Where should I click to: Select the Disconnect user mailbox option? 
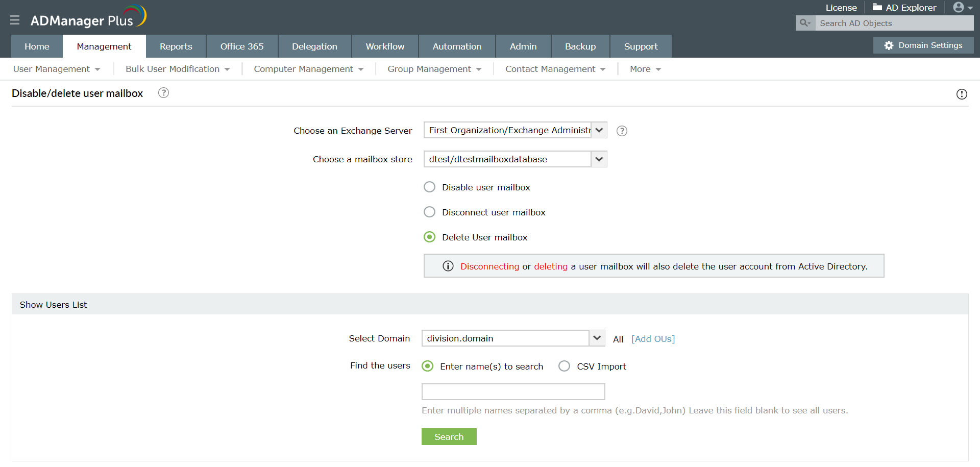pyautogui.click(x=429, y=212)
